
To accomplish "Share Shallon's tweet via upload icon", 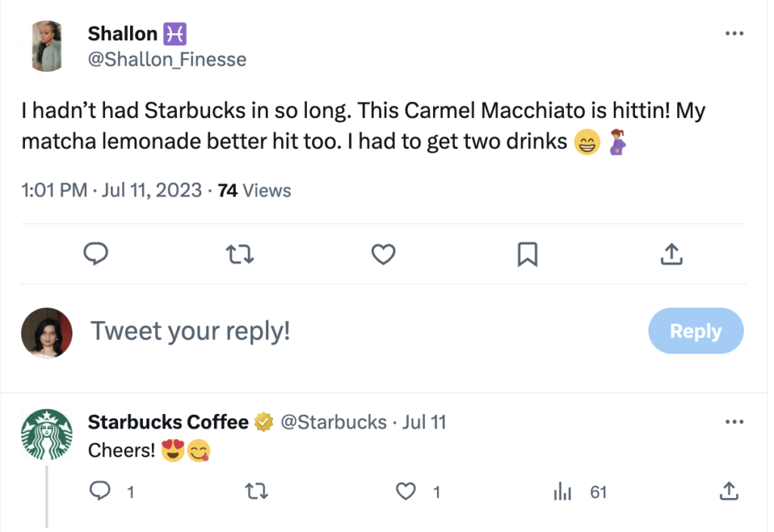I will (x=671, y=255).
